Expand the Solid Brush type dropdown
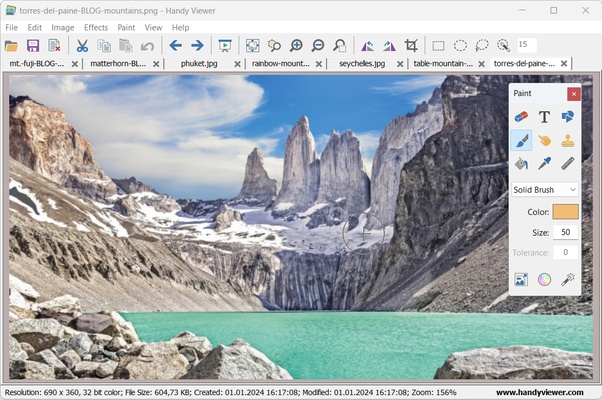Image resolution: width=602 pixels, height=400 pixels. [x=544, y=189]
